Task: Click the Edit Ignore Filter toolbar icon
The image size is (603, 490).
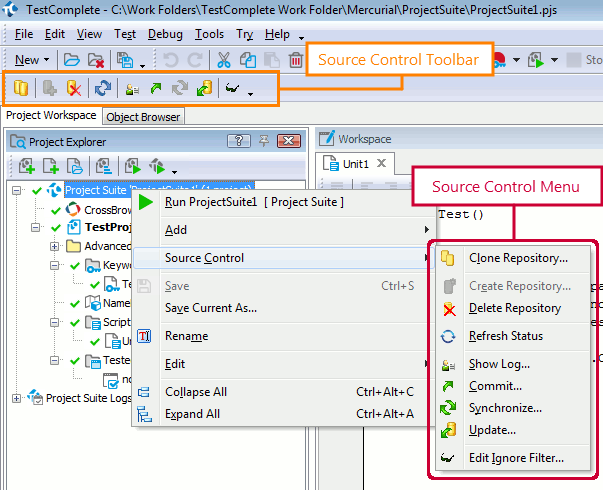Action: 232,89
